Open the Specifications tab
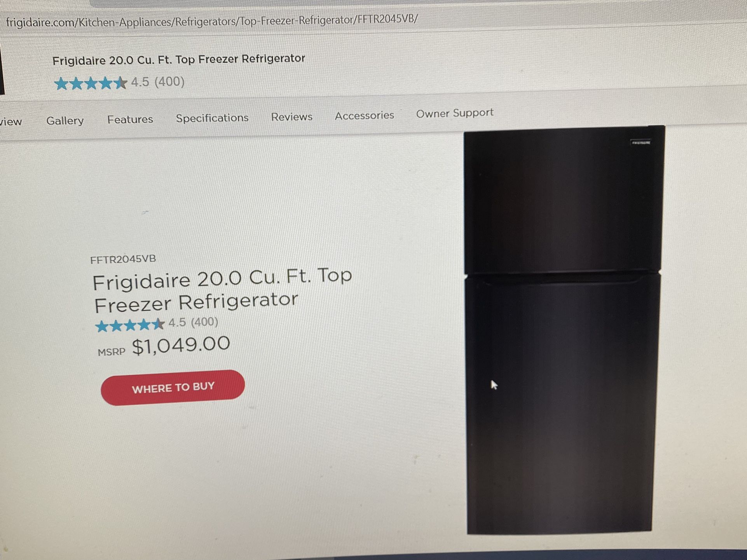This screenshot has height=560, width=747. [212, 118]
